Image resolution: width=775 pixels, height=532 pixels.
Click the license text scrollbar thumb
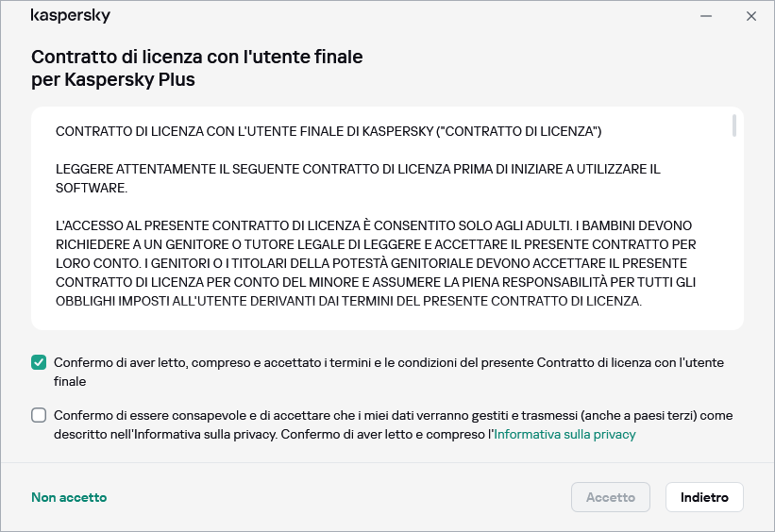(734, 126)
